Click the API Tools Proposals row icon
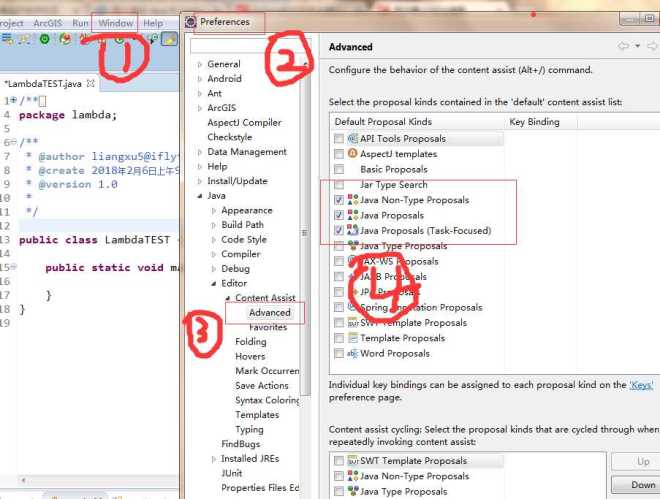Viewport: 660px width, 499px height. 352,138
